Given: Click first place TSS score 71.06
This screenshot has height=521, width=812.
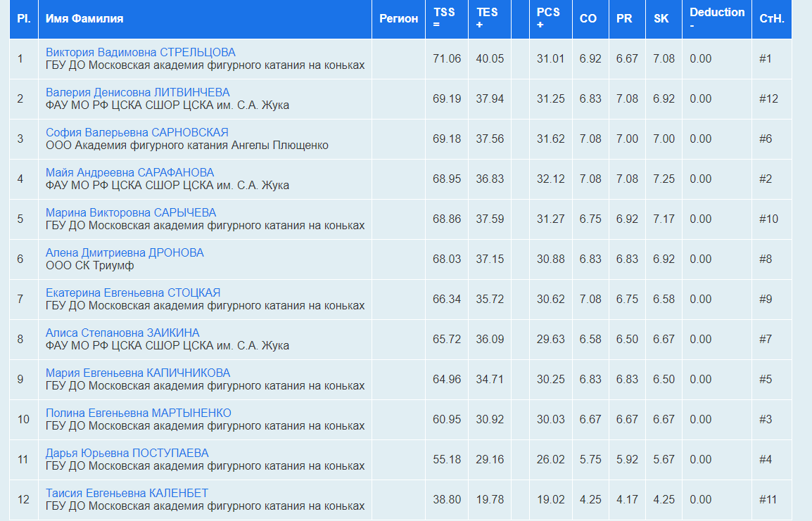Looking at the screenshot, I should click(x=447, y=59).
